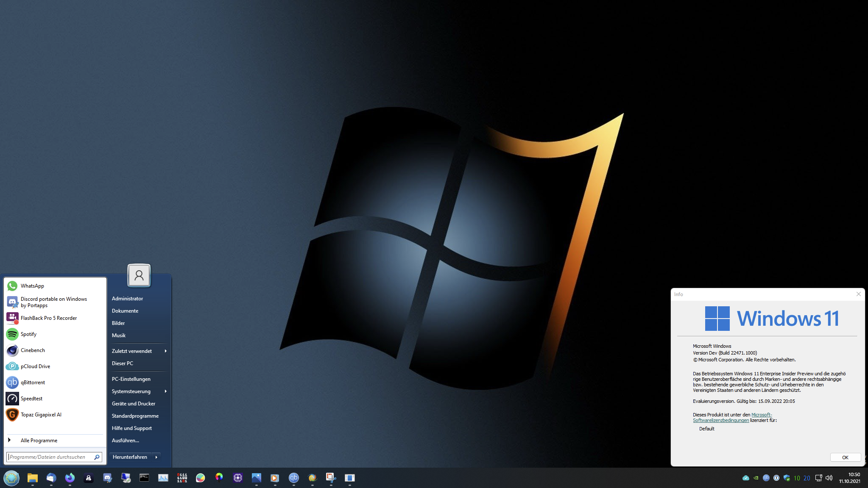Expand the Zuletzt verwendet submenu arrow

coord(165,351)
